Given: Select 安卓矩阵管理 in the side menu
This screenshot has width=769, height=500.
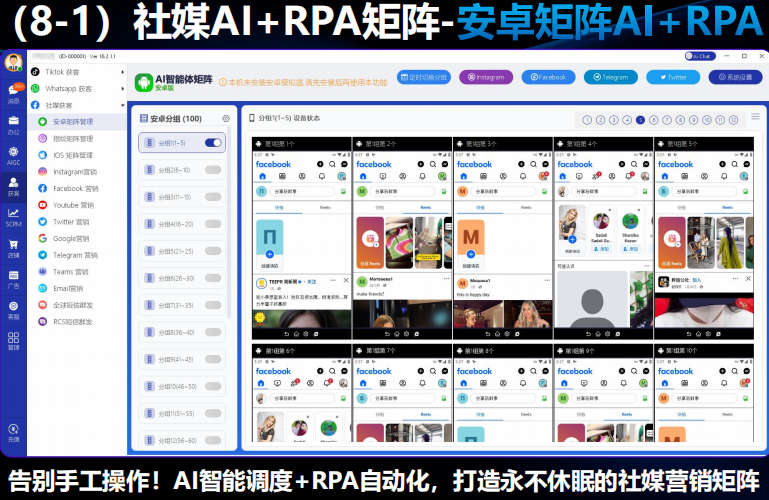Looking at the screenshot, I should (77, 122).
